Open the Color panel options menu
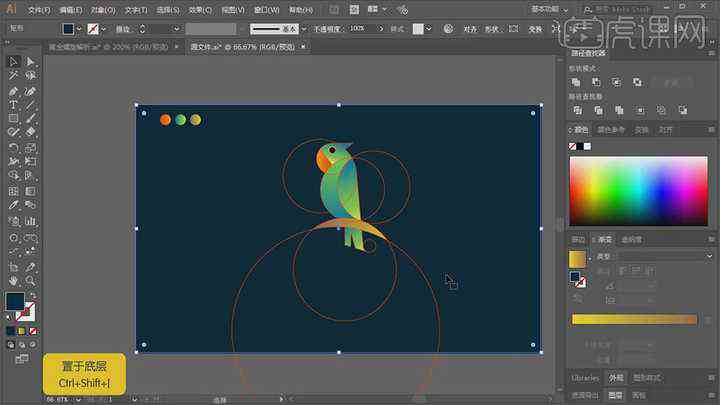This screenshot has height=405, width=720. [711, 130]
